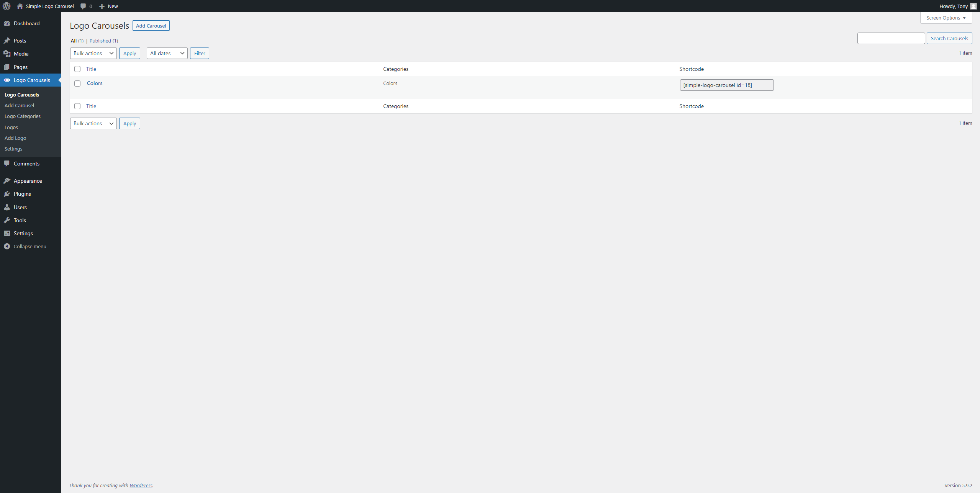Screen dimensions: 980x493
Task: Click the Posts pin icon
Action: pyautogui.click(x=7, y=41)
